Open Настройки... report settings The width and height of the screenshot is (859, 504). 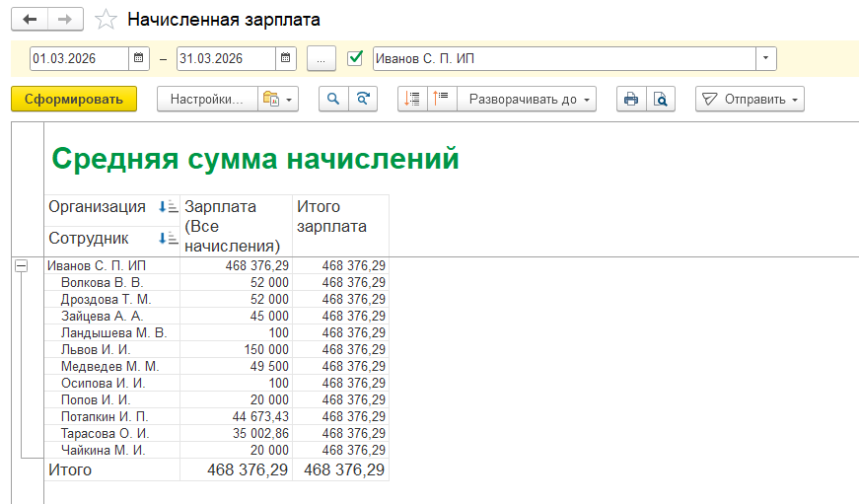click(x=207, y=100)
